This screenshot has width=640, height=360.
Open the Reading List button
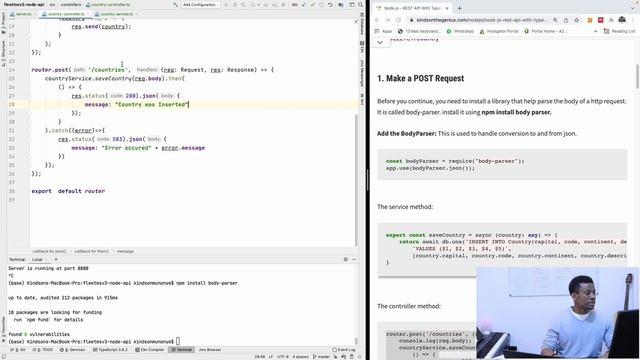pyautogui.click(x=619, y=31)
